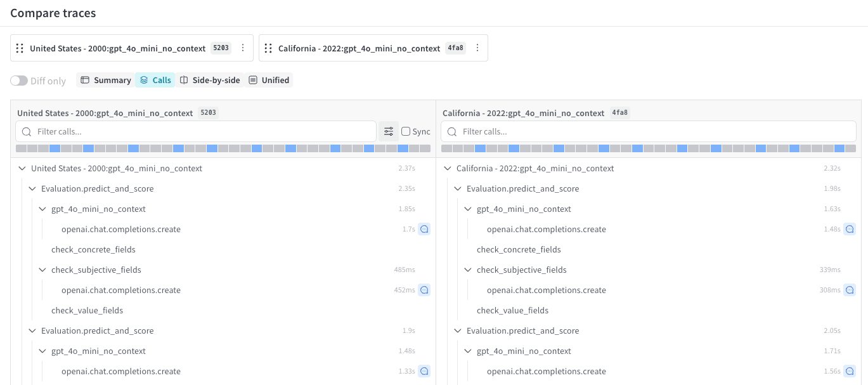
Task: Click the Compare traces page heading
Action: [x=53, y=13]
